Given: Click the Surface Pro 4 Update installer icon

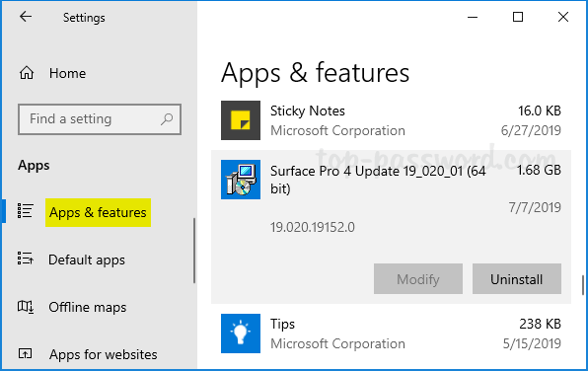Looking at the screenshot, I should 241,180.
